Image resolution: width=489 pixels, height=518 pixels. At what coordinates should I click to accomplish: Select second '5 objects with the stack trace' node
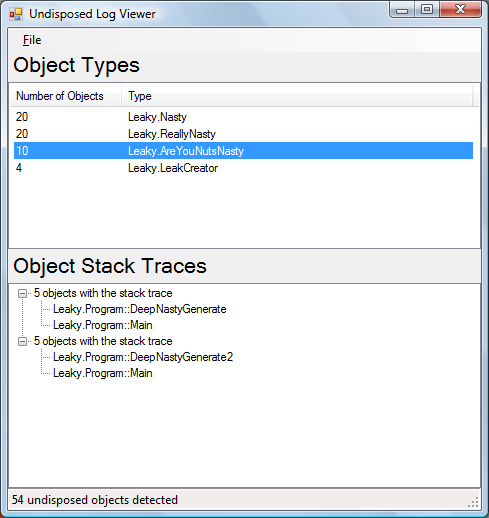(x=103, y=341)
